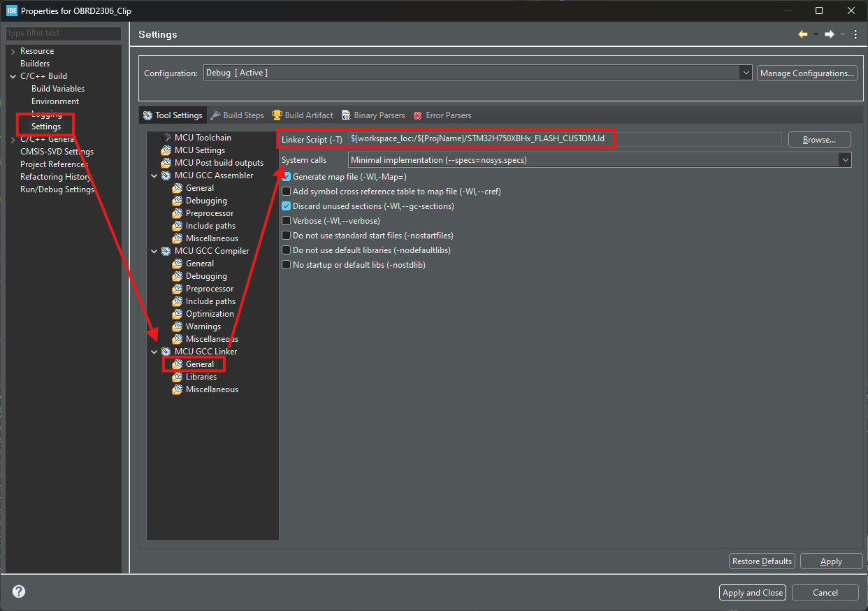This screenshot has width=868, height=611.
Task: Collapse the MCU GCC Assembler section
Action: coord(154,175)
